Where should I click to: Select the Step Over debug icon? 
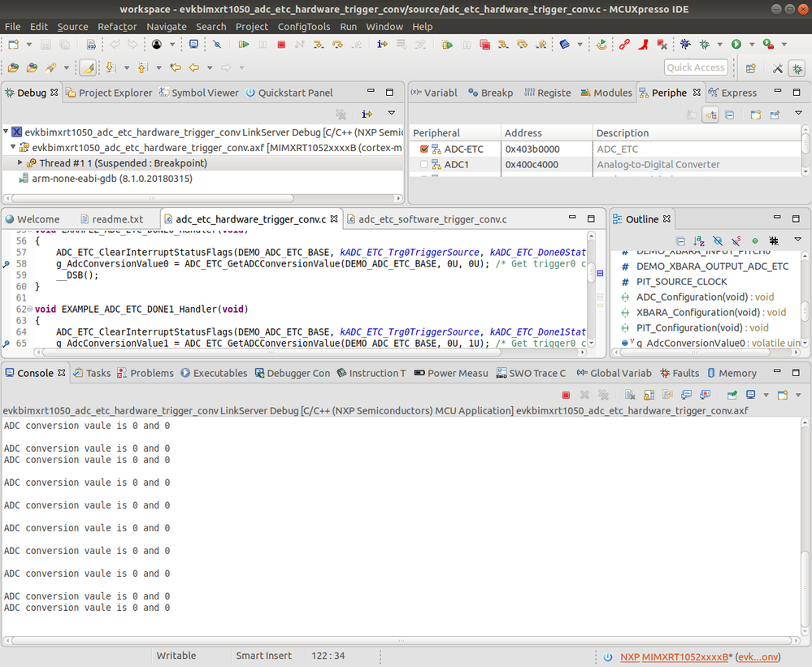point(339,44)
